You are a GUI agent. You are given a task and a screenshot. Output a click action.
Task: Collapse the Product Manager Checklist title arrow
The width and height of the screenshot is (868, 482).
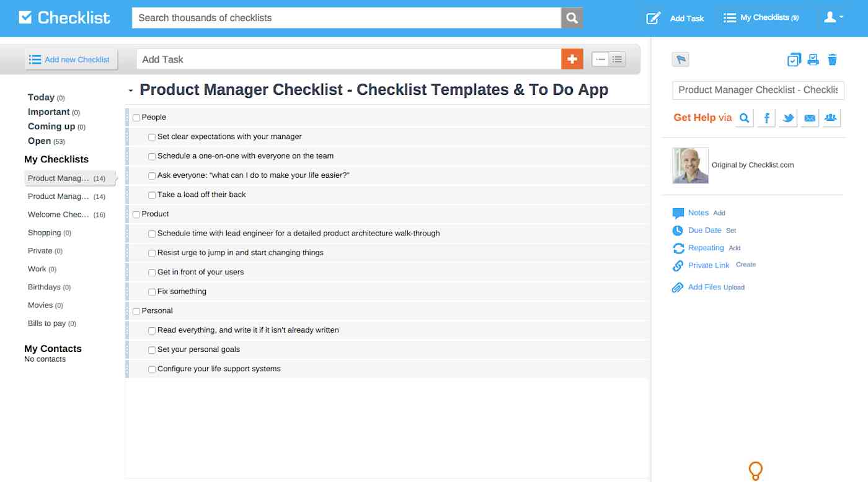[x=131, y=90]
